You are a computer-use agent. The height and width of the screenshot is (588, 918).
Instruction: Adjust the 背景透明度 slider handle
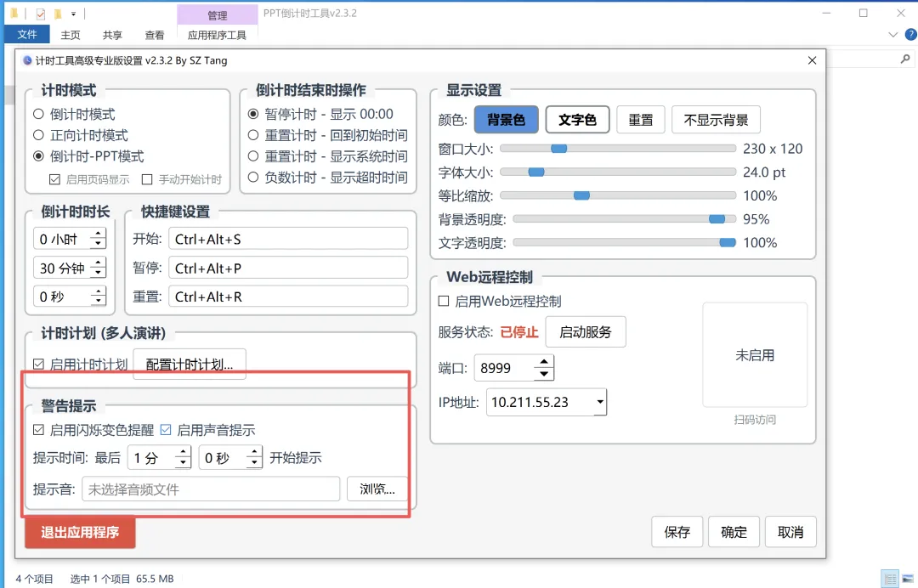(x=717, y=219)
